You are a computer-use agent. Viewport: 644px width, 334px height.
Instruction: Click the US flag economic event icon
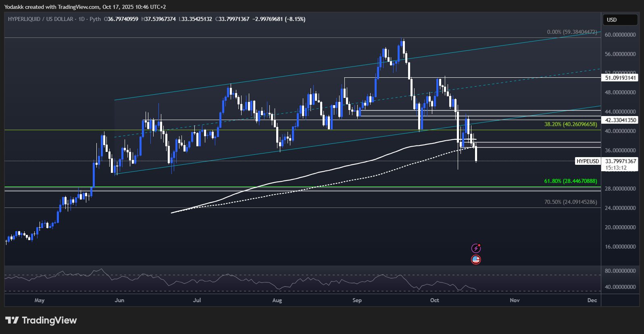476,260
